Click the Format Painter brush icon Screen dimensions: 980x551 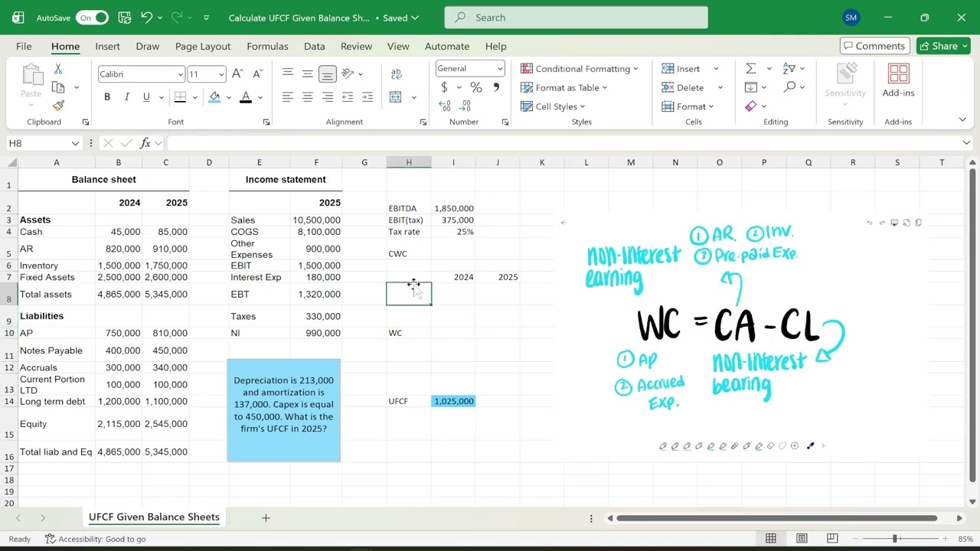58,106
